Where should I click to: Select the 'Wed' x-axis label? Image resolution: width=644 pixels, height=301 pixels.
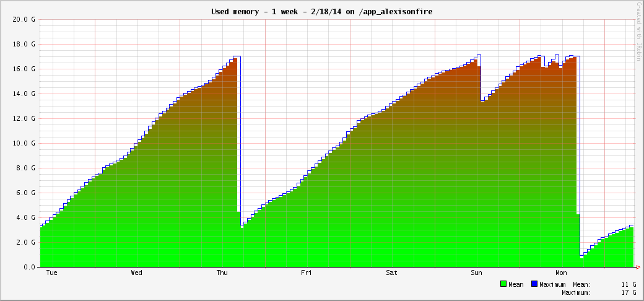tap(136, 273)
